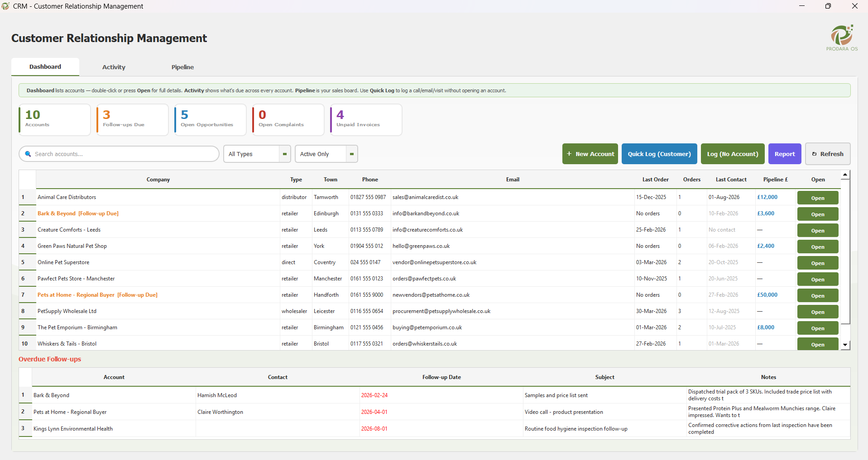The height and width of the screenshot is (460, 868).
Task: Click the Prodara OS logo icon
Action: [x=842, y=38]
